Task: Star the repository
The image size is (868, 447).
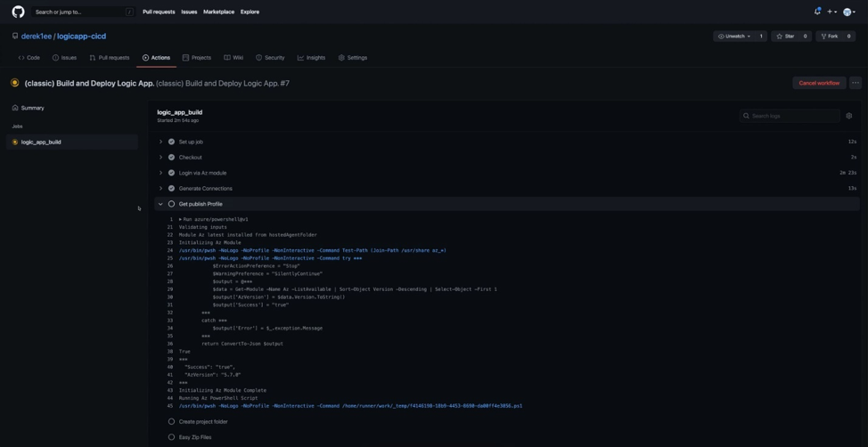Action: click(x=785, y=36)
